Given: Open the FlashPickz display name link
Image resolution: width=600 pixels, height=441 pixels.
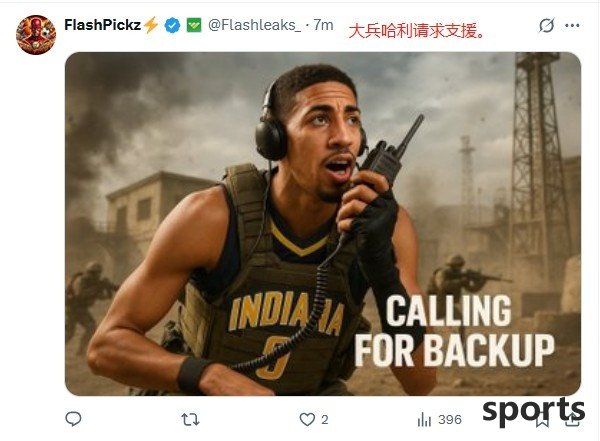Looking at the screenshot, I should point(103,25).
